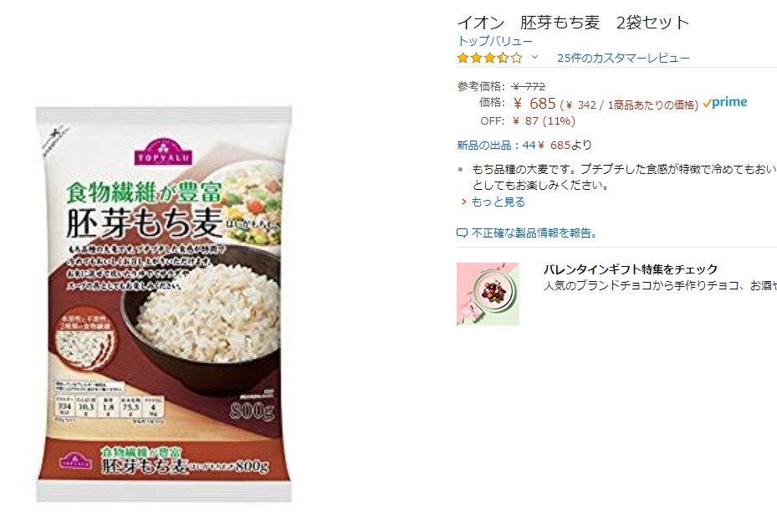The image size is (777, 532).
Task: Expand もっと見る product description
Action: [x=498, y=202]
